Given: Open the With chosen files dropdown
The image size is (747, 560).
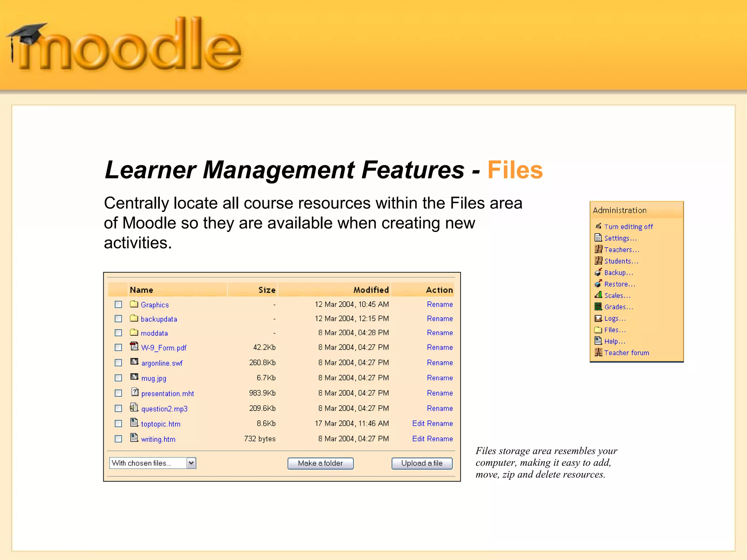Looking at the screenshot, I should tap(153, 463).
